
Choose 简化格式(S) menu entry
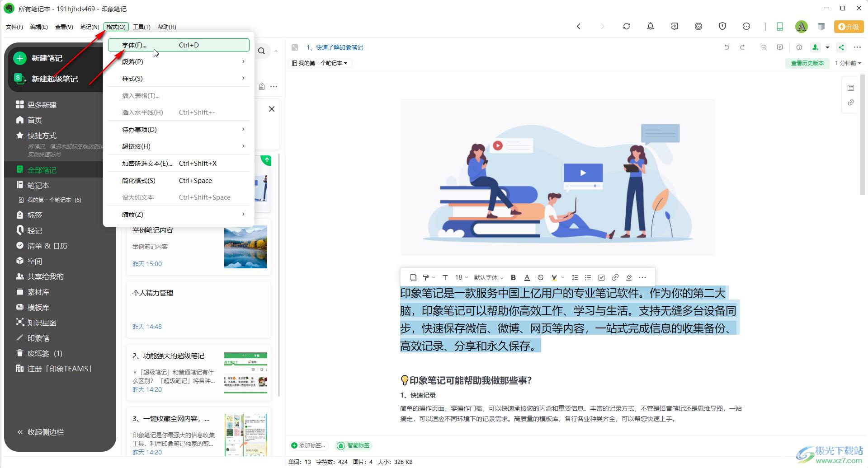(x=179, y=181)
